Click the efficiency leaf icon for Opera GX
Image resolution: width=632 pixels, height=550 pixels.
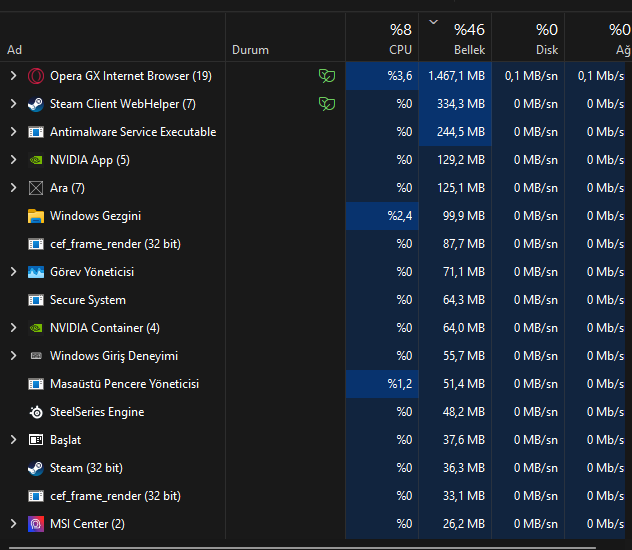(x=327, y=76)
